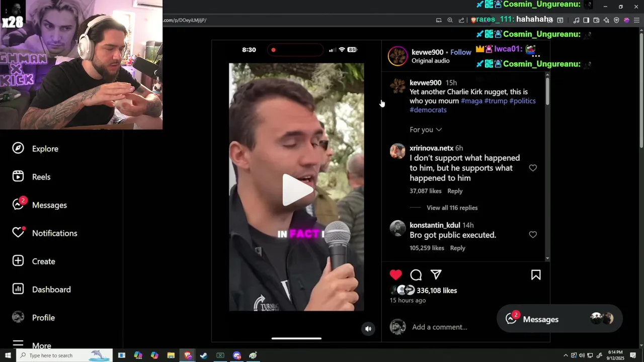The image size is (644, 362).
Task: Open Reels from the sidebar
Action: click(x=31, y=177)
